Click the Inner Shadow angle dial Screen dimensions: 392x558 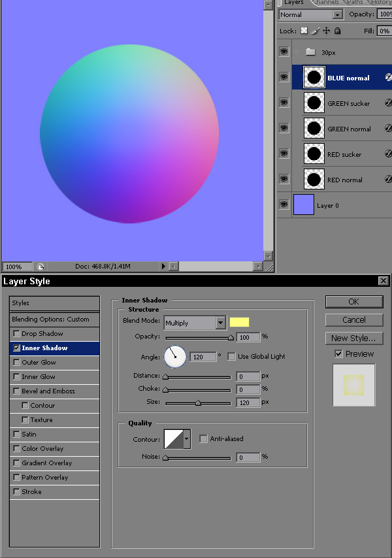175,357
